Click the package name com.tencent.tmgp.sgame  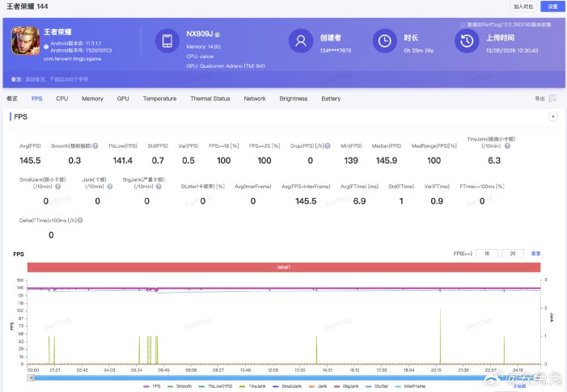coord(72,58)
